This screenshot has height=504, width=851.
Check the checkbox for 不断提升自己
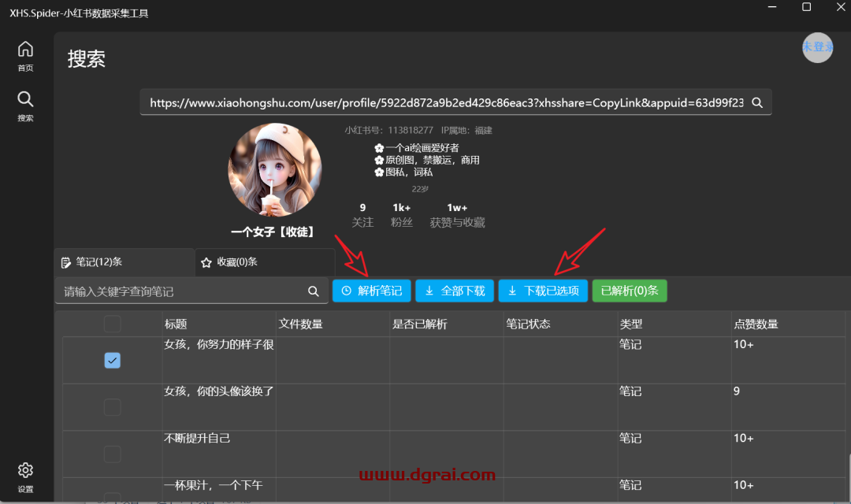coord(113,454)
